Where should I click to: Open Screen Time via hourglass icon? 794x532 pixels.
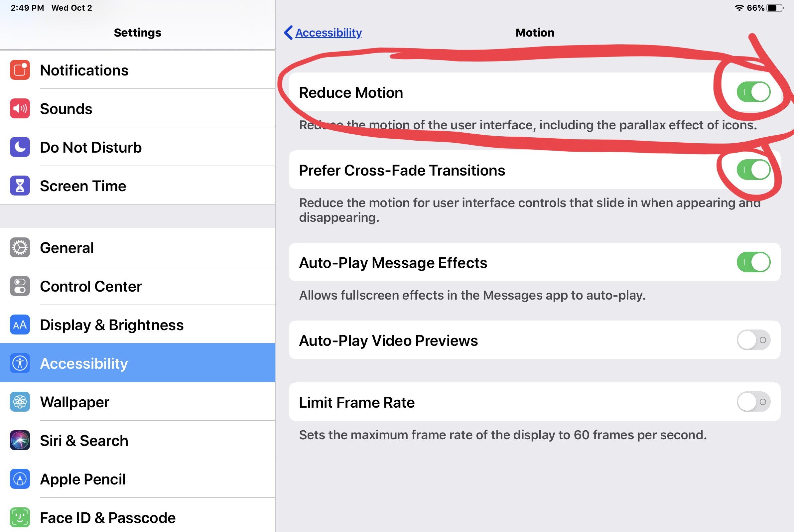click(x=19, y=186)
